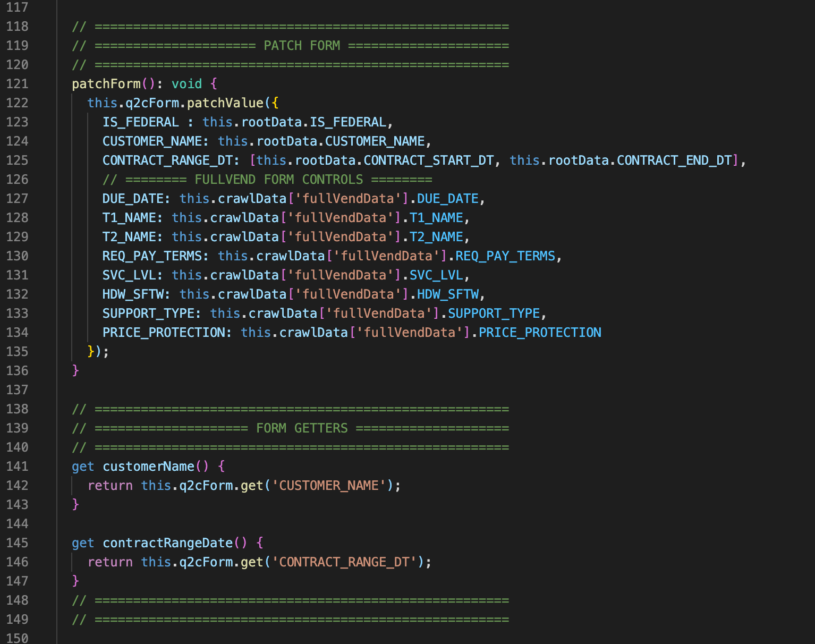The image size is (815, 644).
Task: Click the REQ_PAY_TERMS key on line 130
Action: pyautogui.click(x=152, y=256)
